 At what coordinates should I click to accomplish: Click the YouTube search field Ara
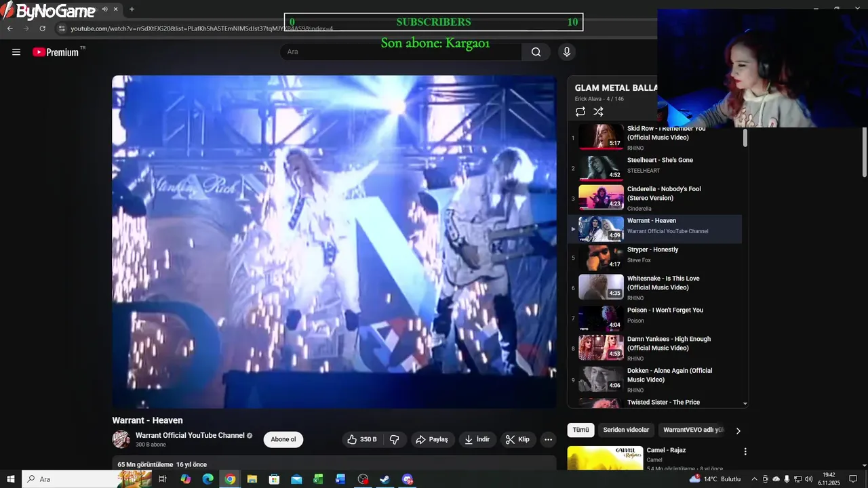point(401,52)
